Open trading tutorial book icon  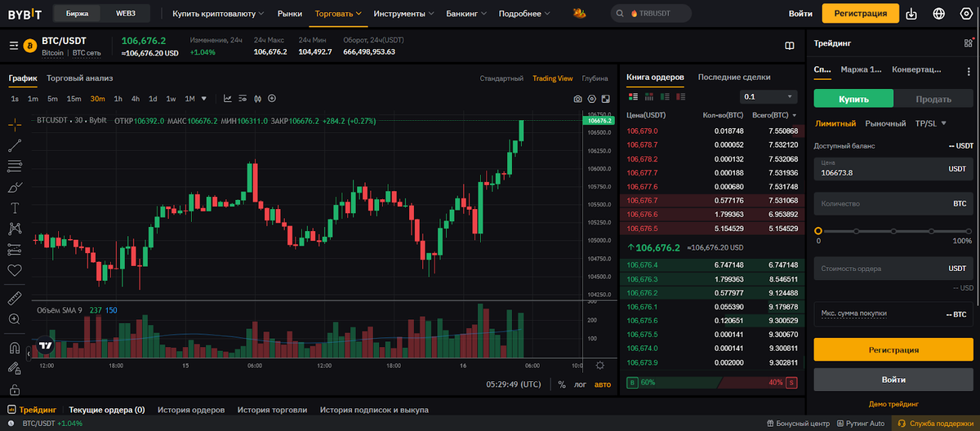coord(789,46)
